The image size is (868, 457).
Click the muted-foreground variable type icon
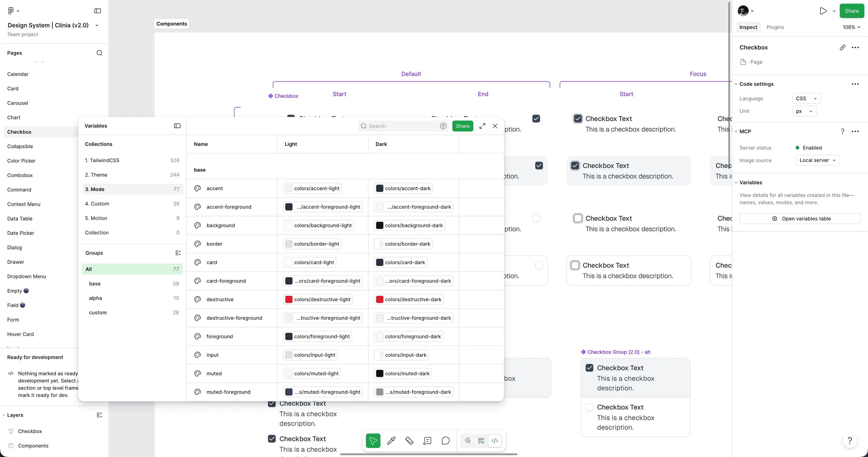pyautogui.click(x=198, y=392)
